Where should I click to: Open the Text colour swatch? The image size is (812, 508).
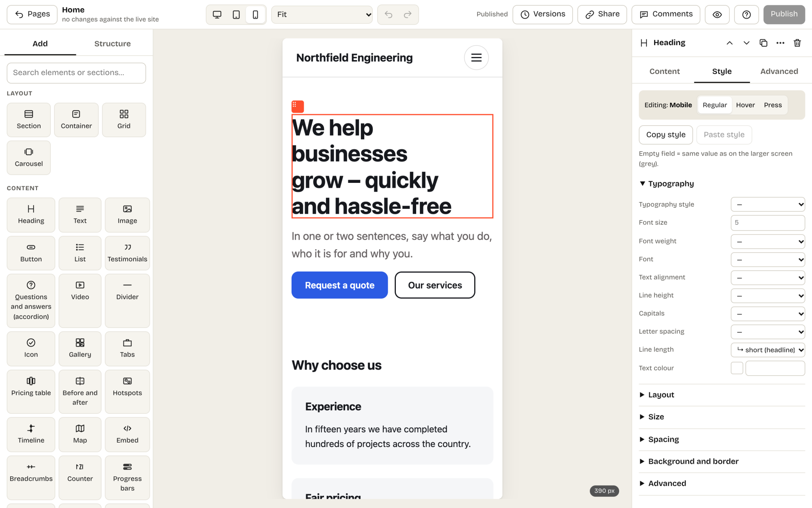pos(737,368)
